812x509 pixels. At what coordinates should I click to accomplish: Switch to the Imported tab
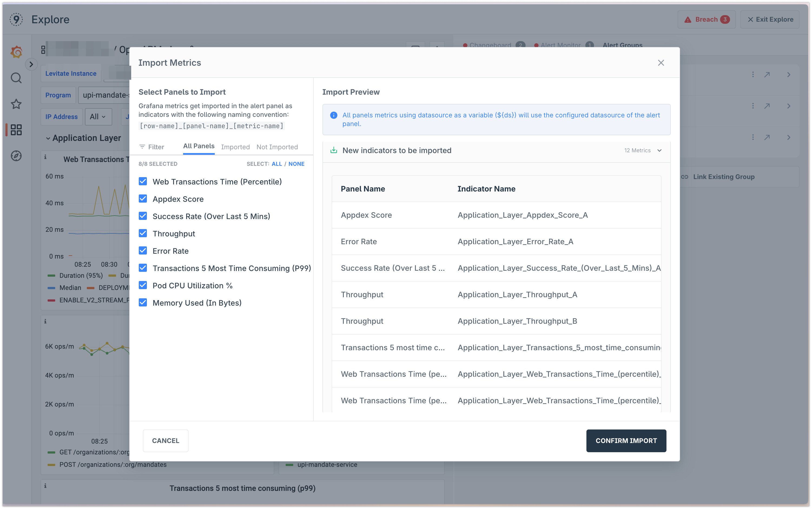pos(235,147)
